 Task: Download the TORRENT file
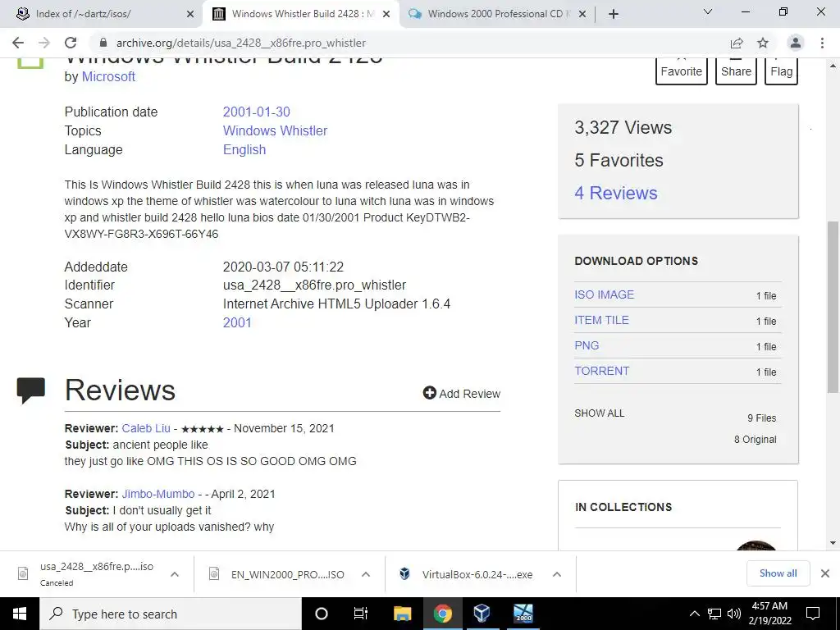tap(601, 371)
